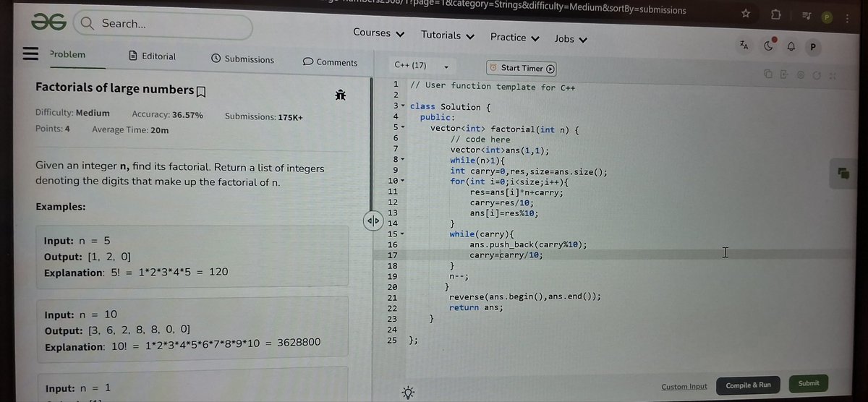Screen dimensions: 868x402
Task: Click the search magnifier icon
Action: (x=87, y=24)
